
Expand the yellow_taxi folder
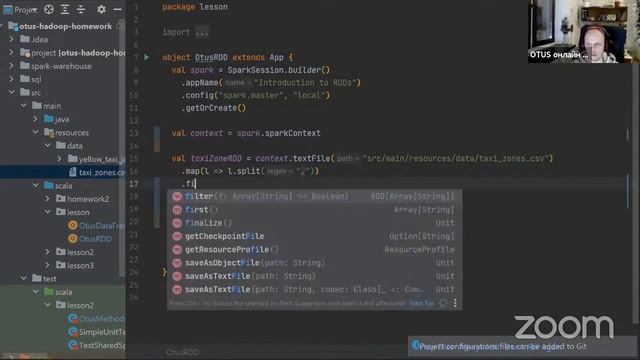point(60,159)
